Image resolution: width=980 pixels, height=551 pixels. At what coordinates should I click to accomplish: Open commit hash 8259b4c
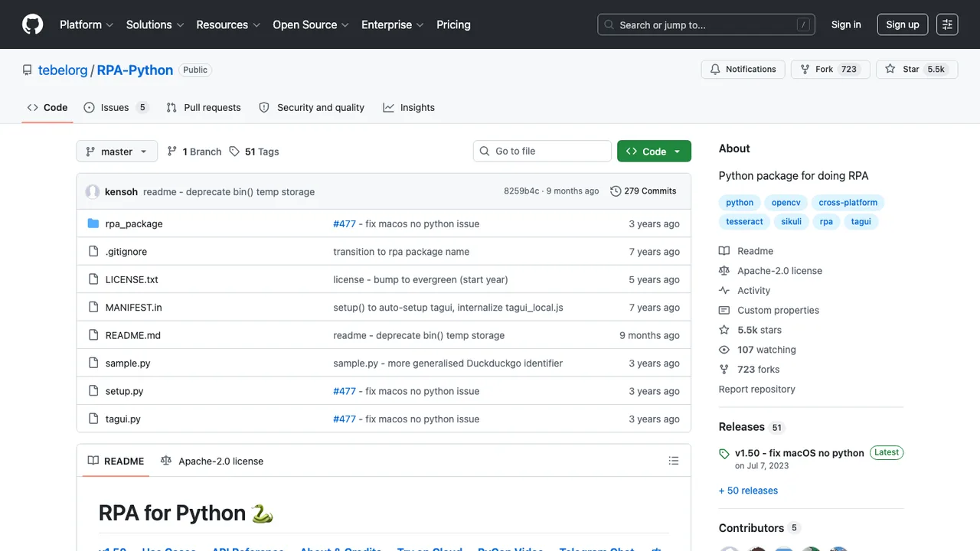tap(521, 191)
